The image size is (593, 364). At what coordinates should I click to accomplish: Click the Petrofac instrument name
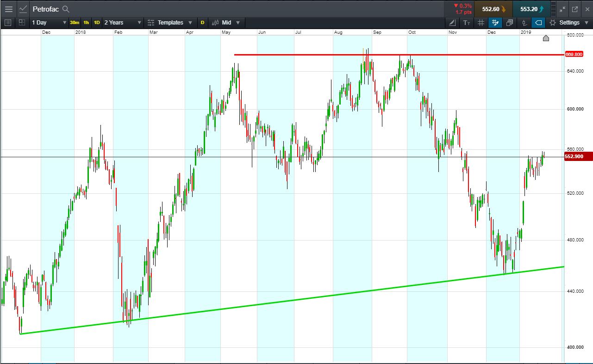(x=45, y=9)
